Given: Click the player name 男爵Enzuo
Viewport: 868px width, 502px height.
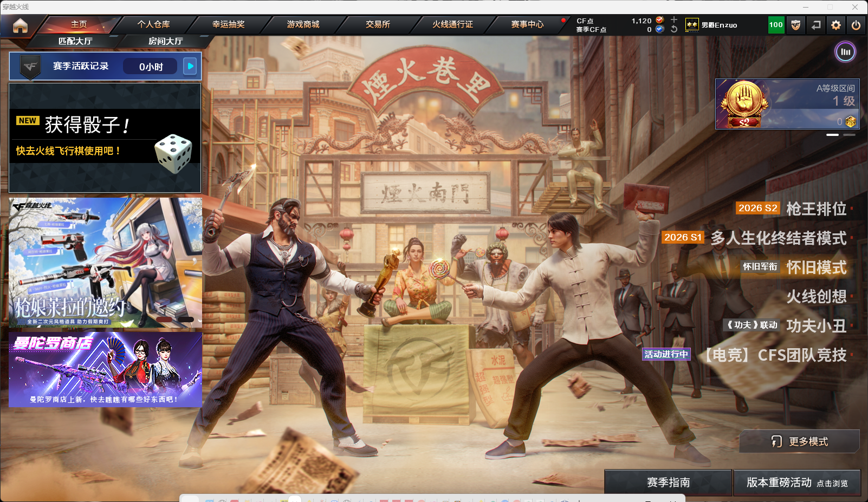Looking at the screenshot, I should [719, 25].
